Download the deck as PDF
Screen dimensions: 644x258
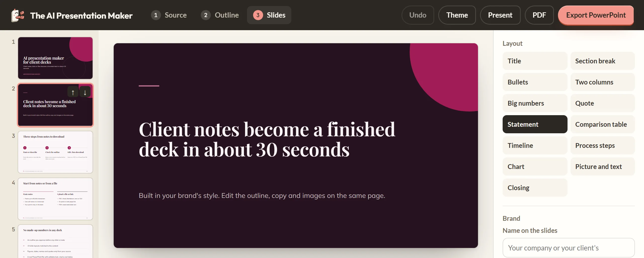pyautogui.click(x=539, y=15)
